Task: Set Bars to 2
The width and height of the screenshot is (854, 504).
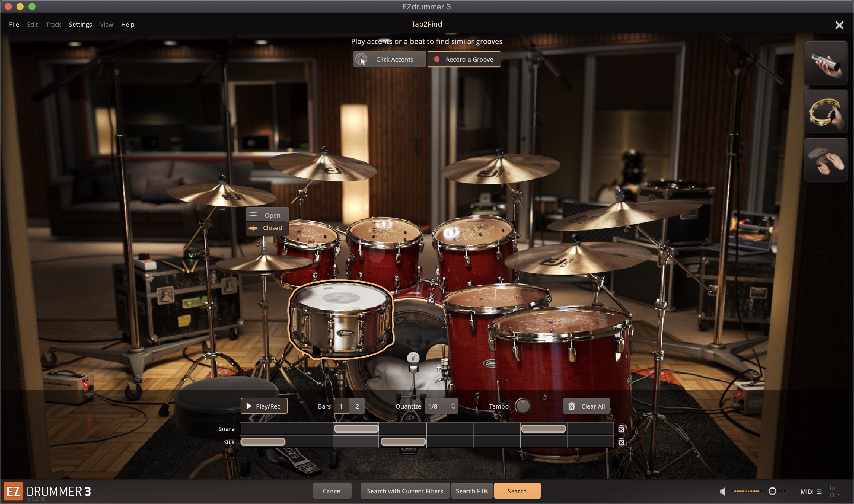Action: tap(357, 406)
